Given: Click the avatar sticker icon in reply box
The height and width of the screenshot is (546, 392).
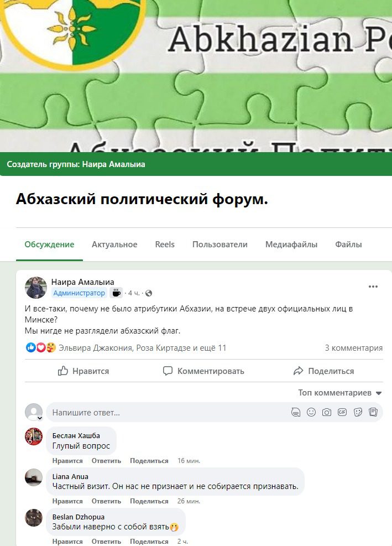Looking at the screenshot, I should pos(296,412).
